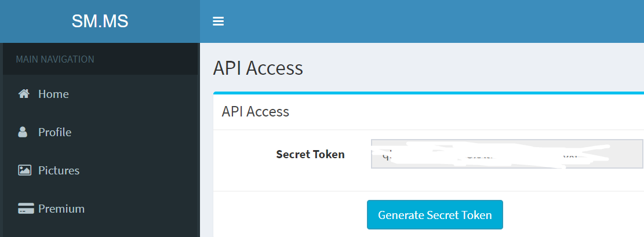Screen dimensions: 644x237
Task: Select the Pictures label in sidebar
Action: click(59, 170)
